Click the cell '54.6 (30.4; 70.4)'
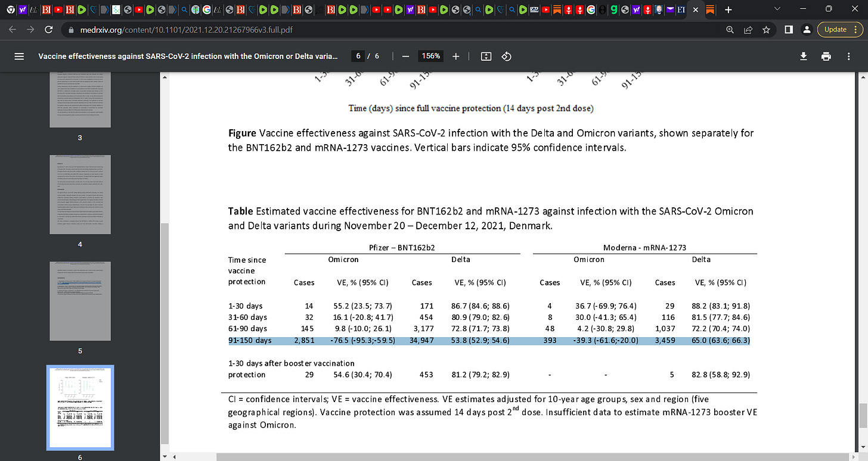The width and height of the screenshot is (868, 461). click(x=362, y=375)
